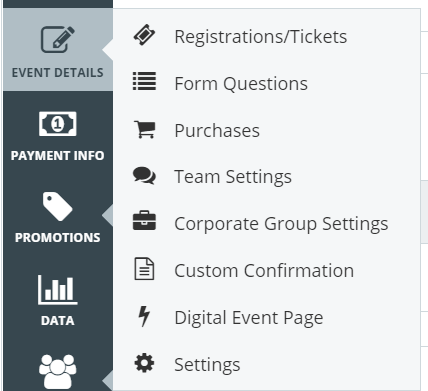Open Custom Confirmation page
The image size is (428, 391).
264,270
